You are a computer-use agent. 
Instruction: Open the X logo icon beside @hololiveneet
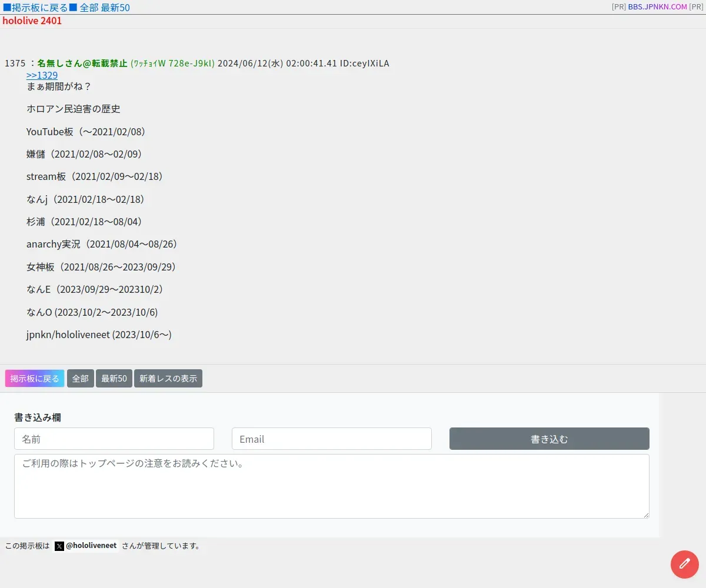[x=59, y=546]
